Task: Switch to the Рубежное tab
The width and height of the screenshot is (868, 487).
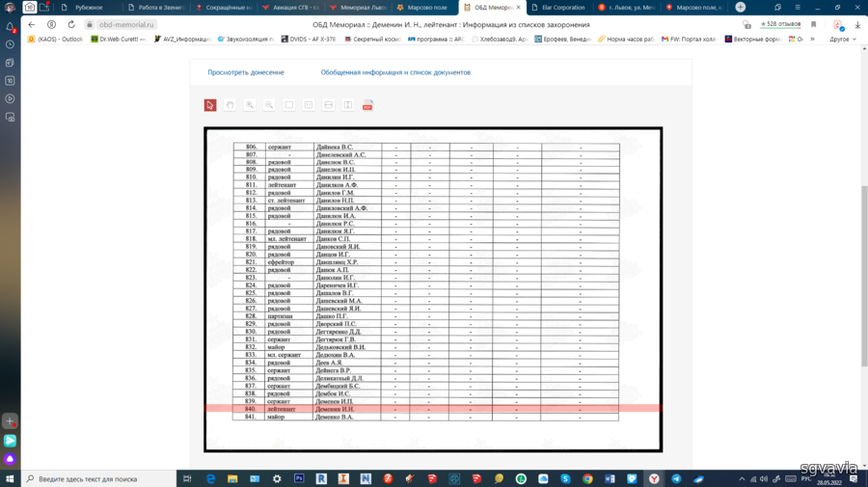Action: (x=89, y=7)
